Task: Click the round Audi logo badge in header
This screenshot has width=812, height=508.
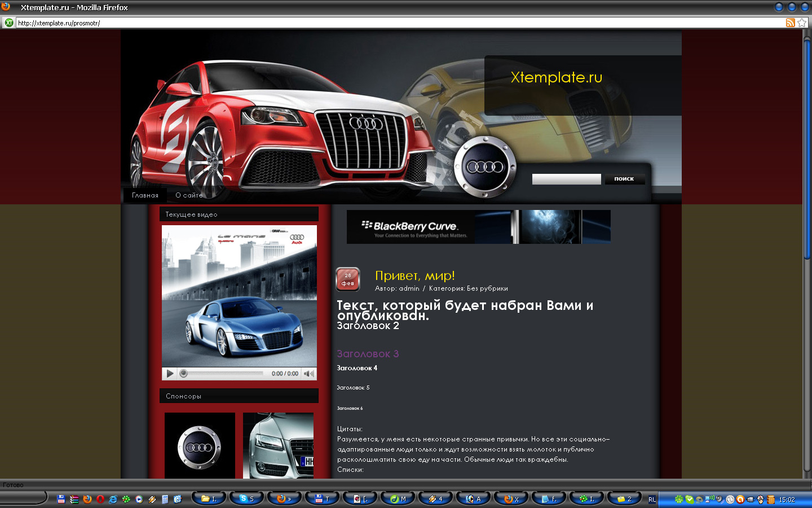Action: (484, 167)
